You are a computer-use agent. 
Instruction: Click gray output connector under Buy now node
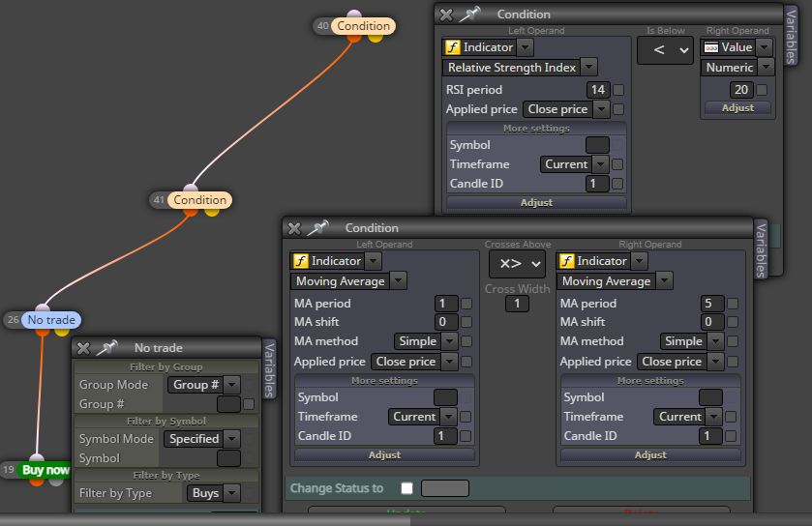(56, 481)
